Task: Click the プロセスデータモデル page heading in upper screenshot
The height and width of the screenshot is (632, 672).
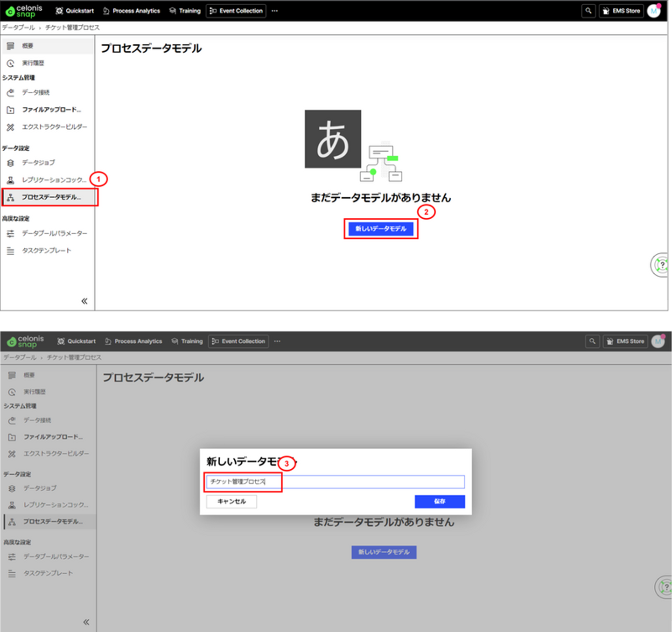Action: (x=152, y=49)
